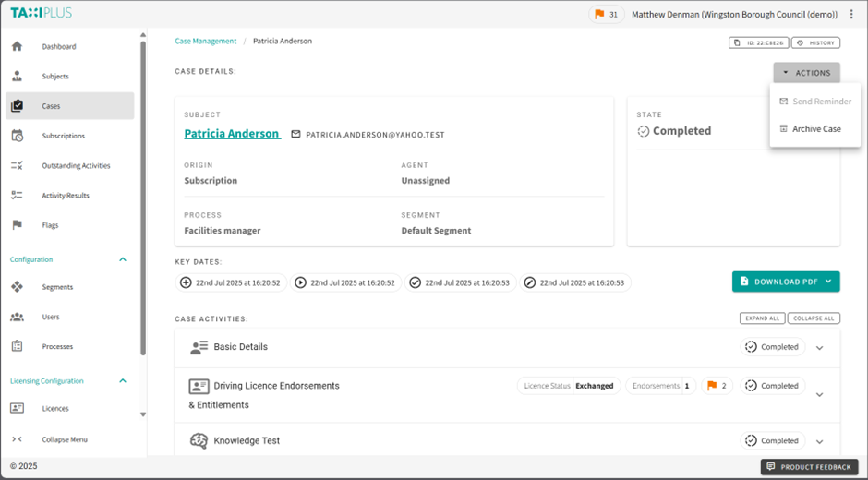Click the sidebar scroll up arrow
Screen dimensions: 868x480
[x=143, y=35]
